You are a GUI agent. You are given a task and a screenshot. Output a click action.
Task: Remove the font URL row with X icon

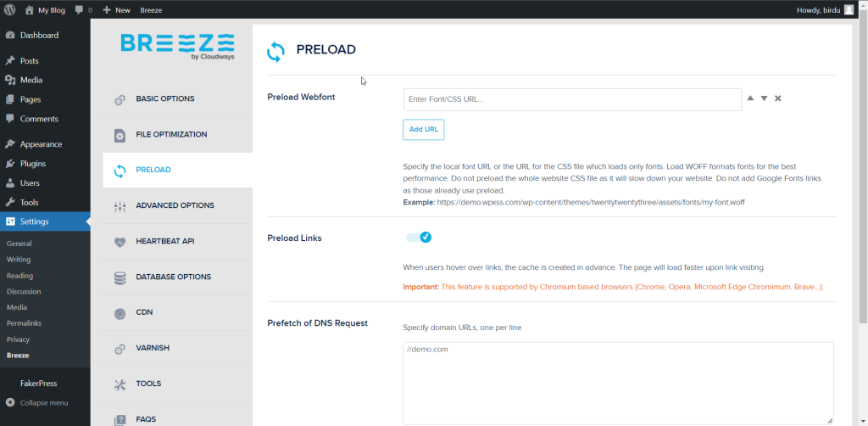point(778,98)
